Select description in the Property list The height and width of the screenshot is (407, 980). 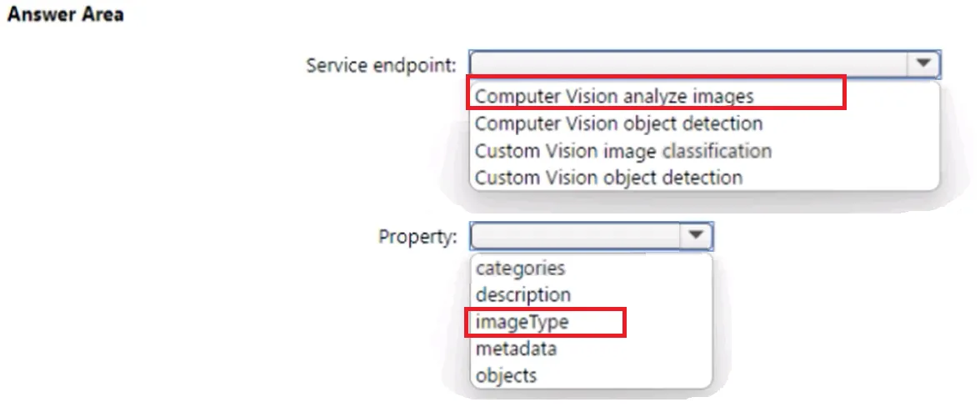(x=523, y=294)
